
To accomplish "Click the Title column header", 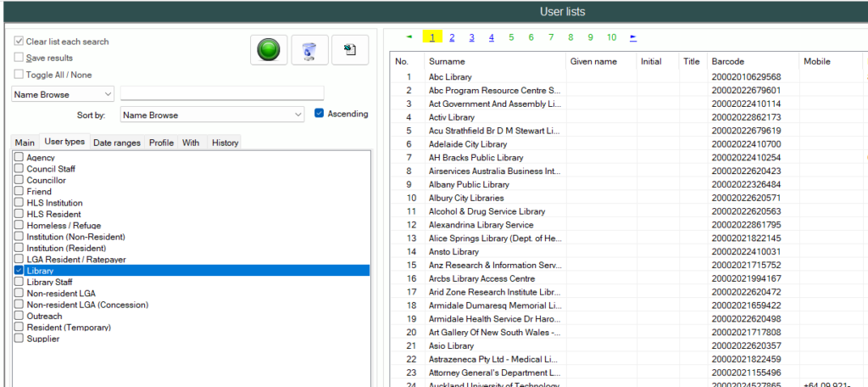I will pos(693,62).
